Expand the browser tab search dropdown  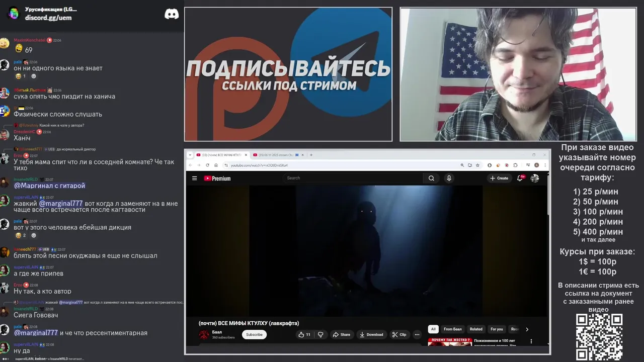191,155
